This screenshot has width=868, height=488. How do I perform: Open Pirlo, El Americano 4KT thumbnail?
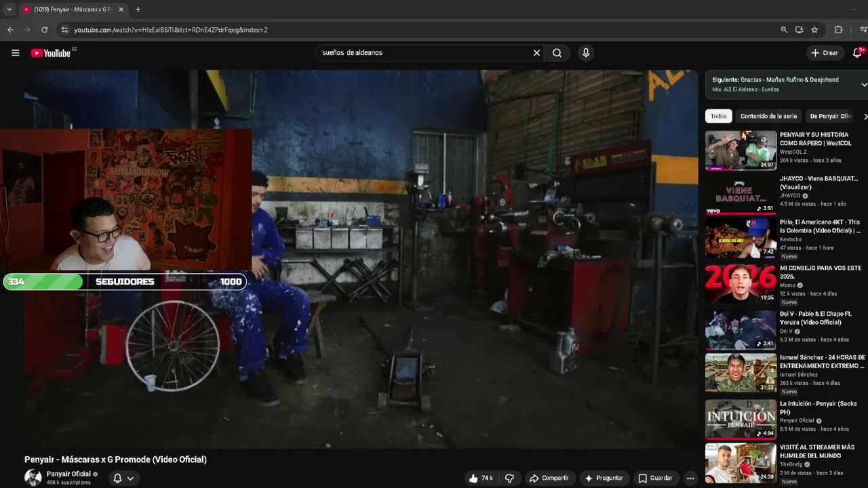(x=741, y=237)
